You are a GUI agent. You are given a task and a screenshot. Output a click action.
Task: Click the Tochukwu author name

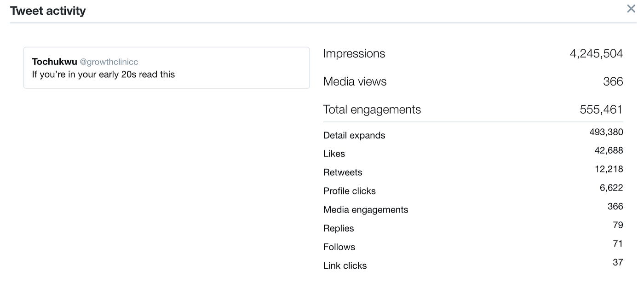tap(54, 62)
